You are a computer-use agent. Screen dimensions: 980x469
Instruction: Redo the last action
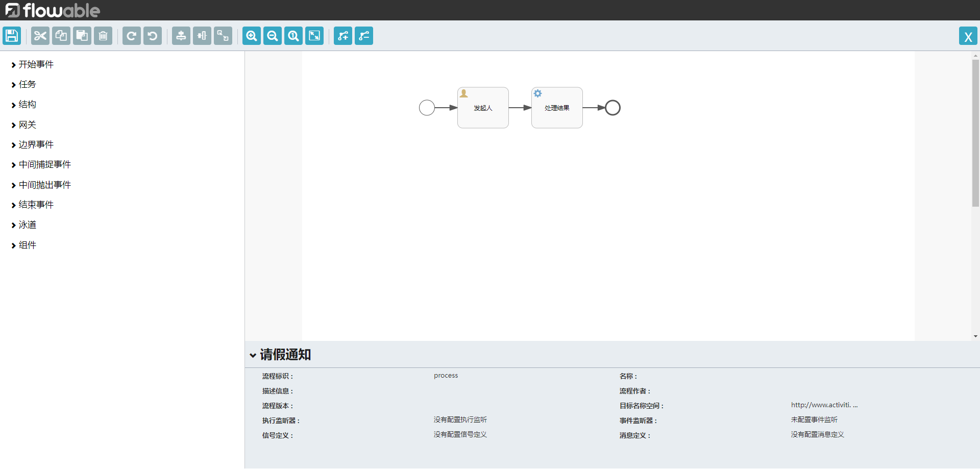click(x=131, y=36)
